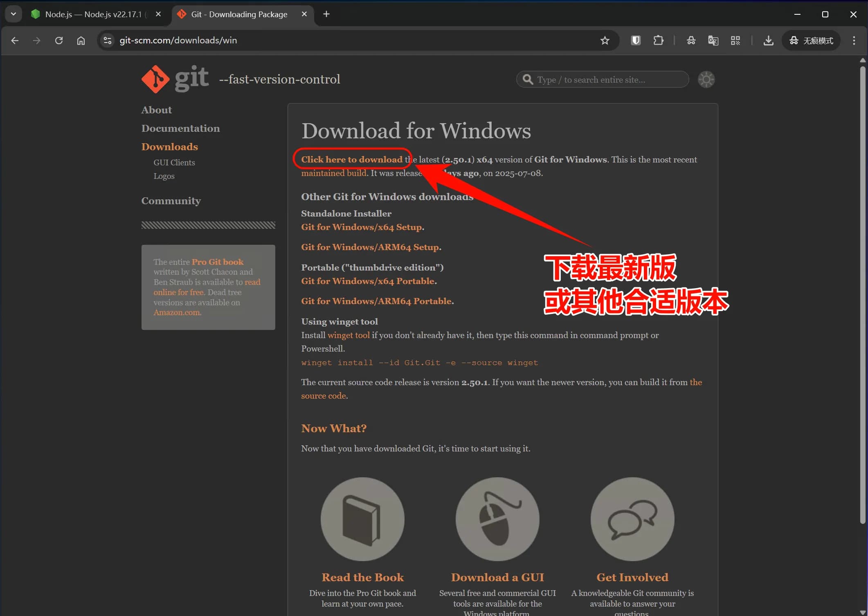Switch to the Node.js tab
Screen dimensions: 868x616
point(93,14)
